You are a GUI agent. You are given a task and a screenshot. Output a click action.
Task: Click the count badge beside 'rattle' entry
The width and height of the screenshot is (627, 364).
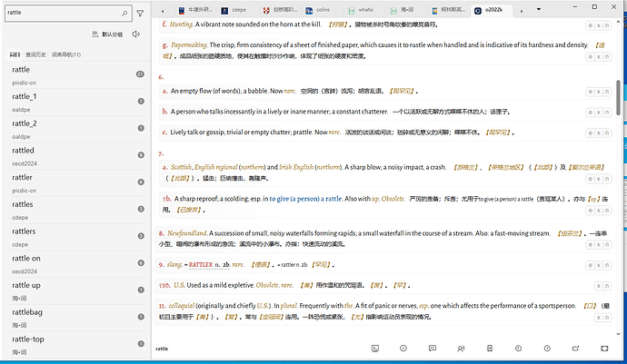[x=140, y=74]
